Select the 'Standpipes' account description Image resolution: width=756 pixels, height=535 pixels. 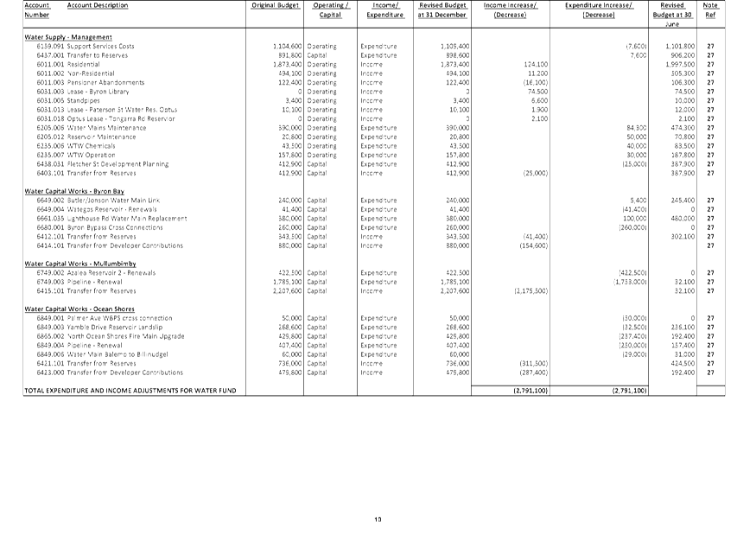[x=84, y=101]
